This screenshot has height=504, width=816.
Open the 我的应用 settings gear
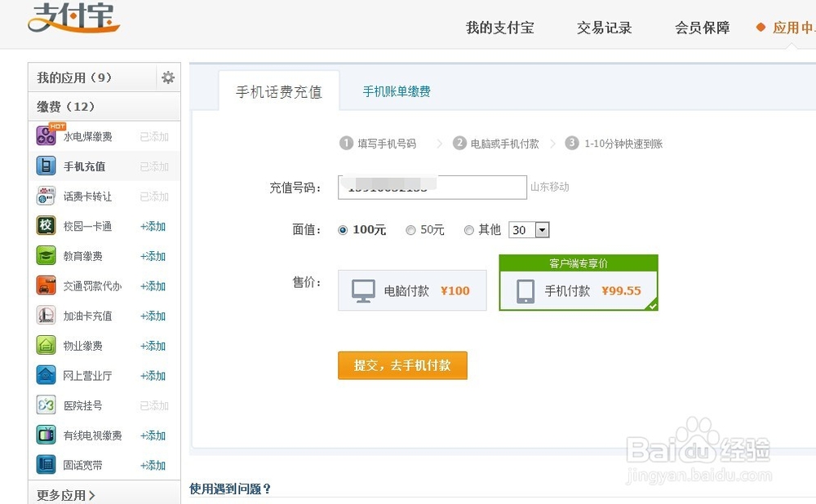pos(167,76)
